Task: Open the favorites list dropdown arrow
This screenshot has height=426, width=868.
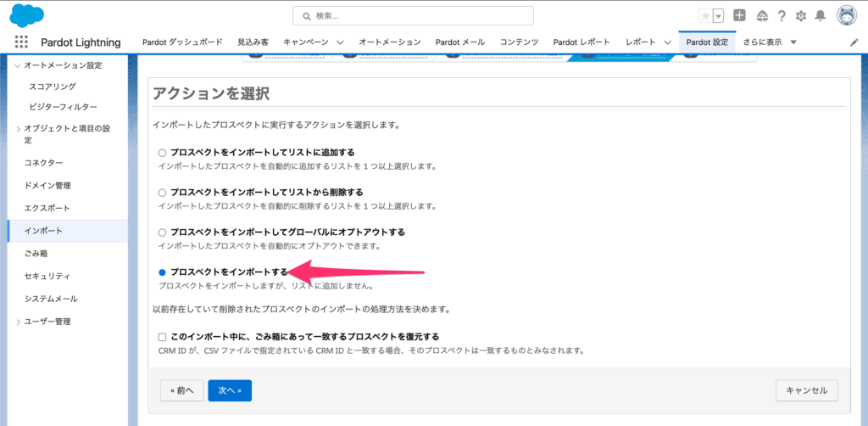Action: (x=719, y=16)
